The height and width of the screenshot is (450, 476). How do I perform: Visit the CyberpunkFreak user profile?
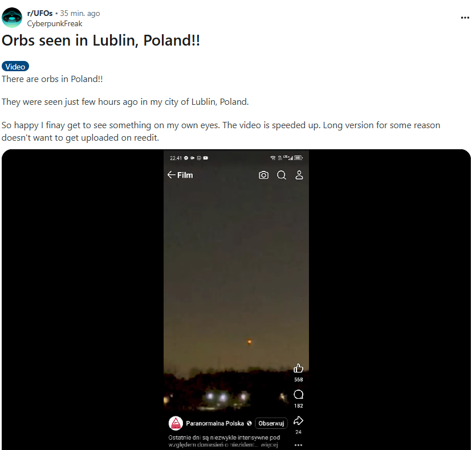tap(55, 24)
